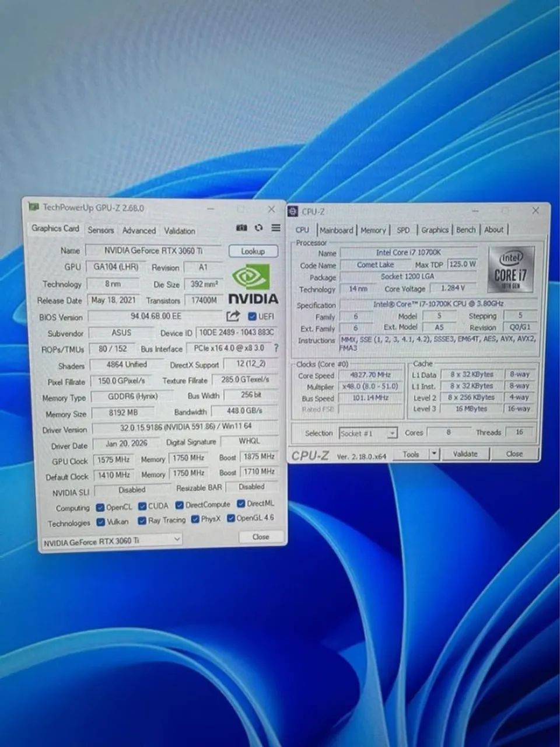
Task: Click the Package Socket 1200 LGA field
Action: [408, 277]
